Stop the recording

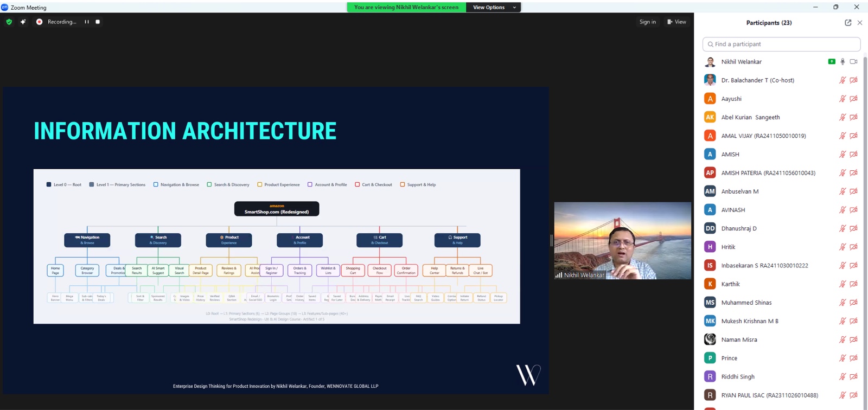click(x=98, y=22)
